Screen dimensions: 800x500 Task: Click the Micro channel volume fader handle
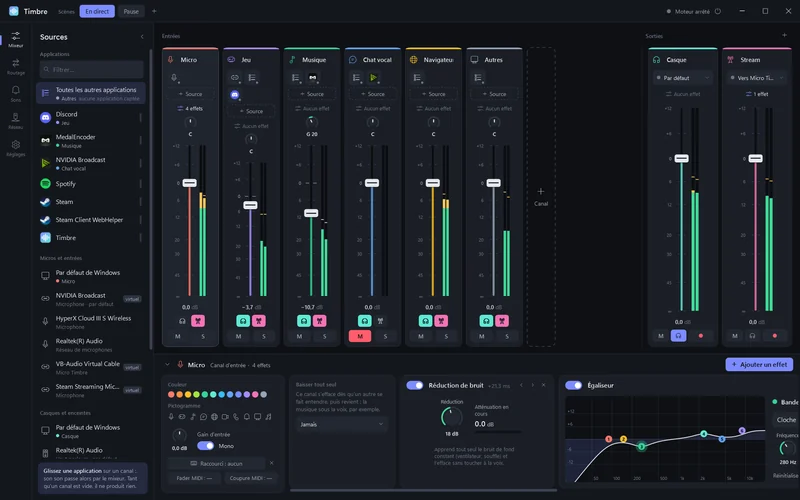point(189,183)
